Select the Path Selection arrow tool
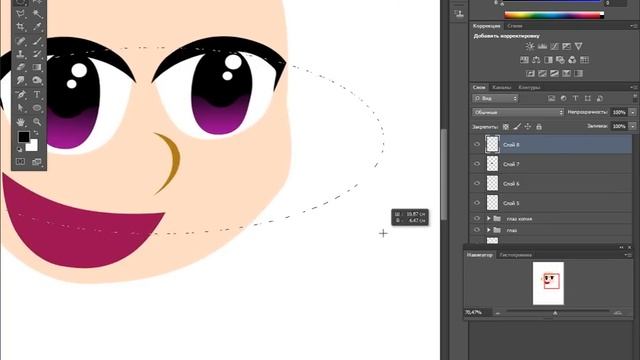This screenshot has height=360, width=640. click(x=20, y=108)
